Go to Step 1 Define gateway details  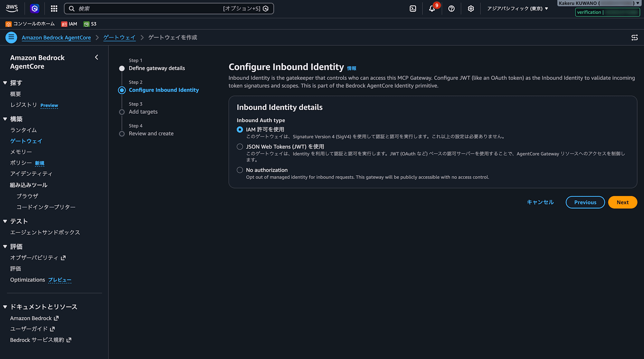[157, 68]
